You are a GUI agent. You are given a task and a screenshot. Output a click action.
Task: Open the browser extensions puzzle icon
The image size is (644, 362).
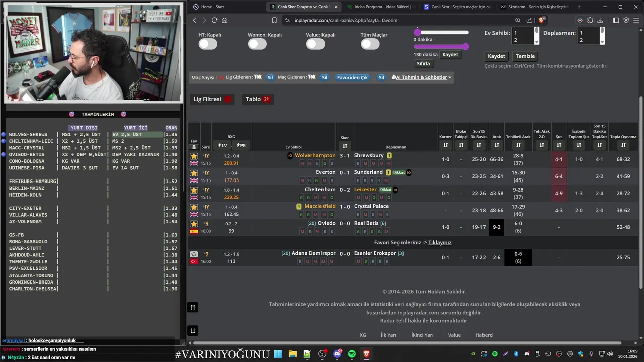click(590, 20)
